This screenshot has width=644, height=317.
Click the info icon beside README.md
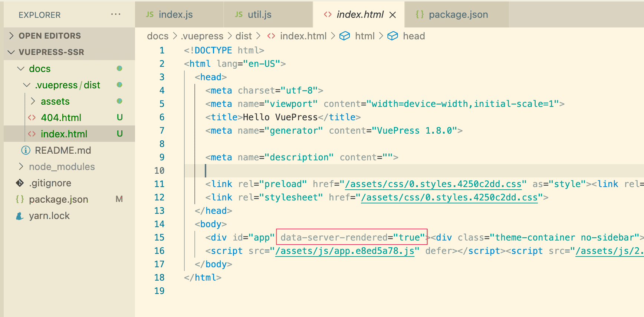click(26, 150)
